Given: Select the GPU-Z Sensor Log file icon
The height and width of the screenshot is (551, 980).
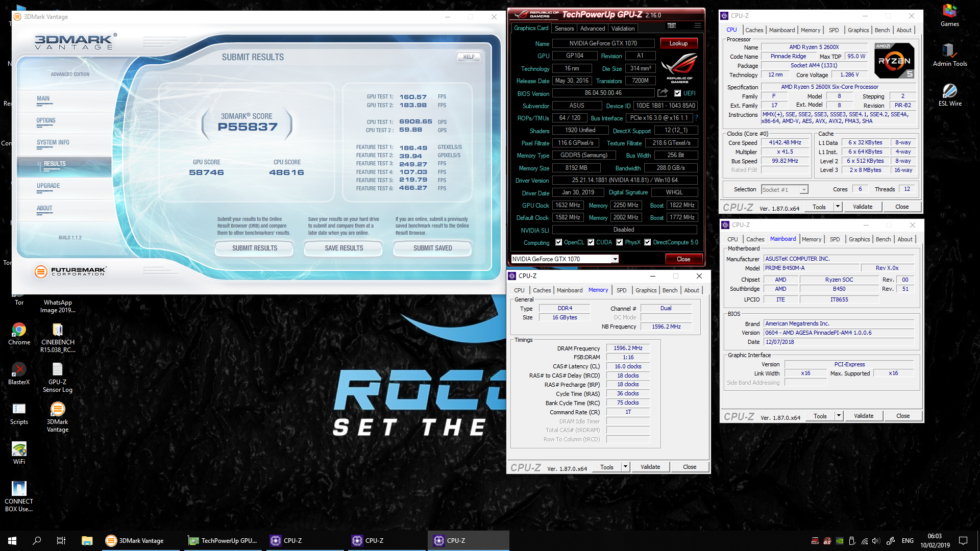Looking at the screenshot, I should (x=58, y=378).
